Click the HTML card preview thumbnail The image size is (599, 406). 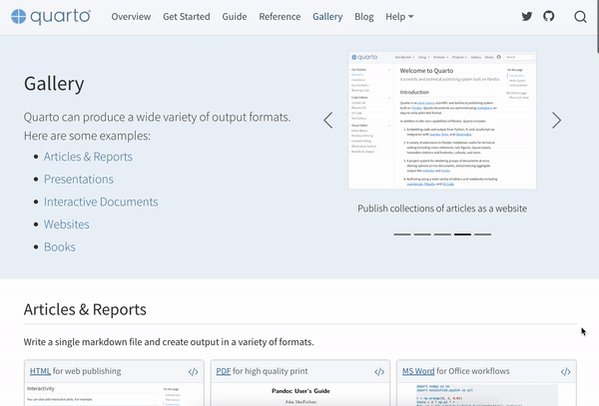[114, 395]
